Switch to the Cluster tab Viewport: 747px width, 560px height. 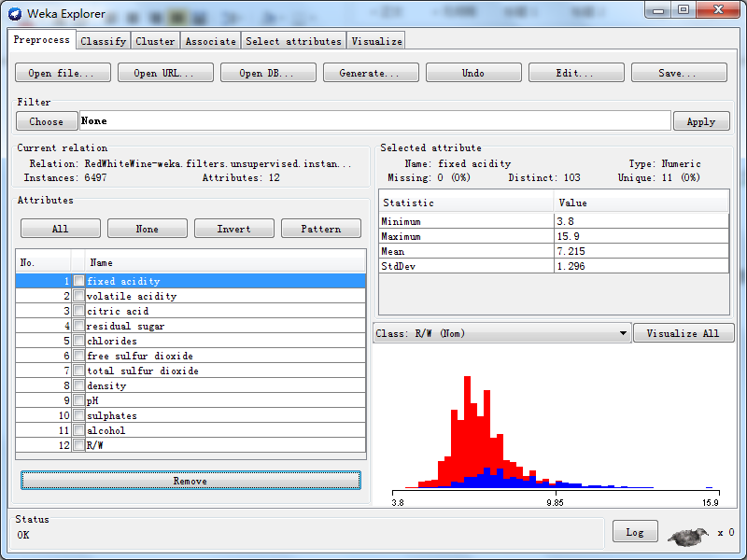click(155, 41)
